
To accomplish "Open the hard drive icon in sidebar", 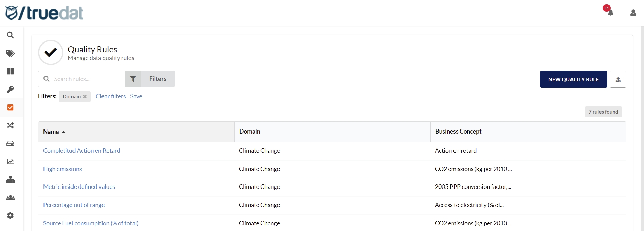I will (x=10, y=144).
